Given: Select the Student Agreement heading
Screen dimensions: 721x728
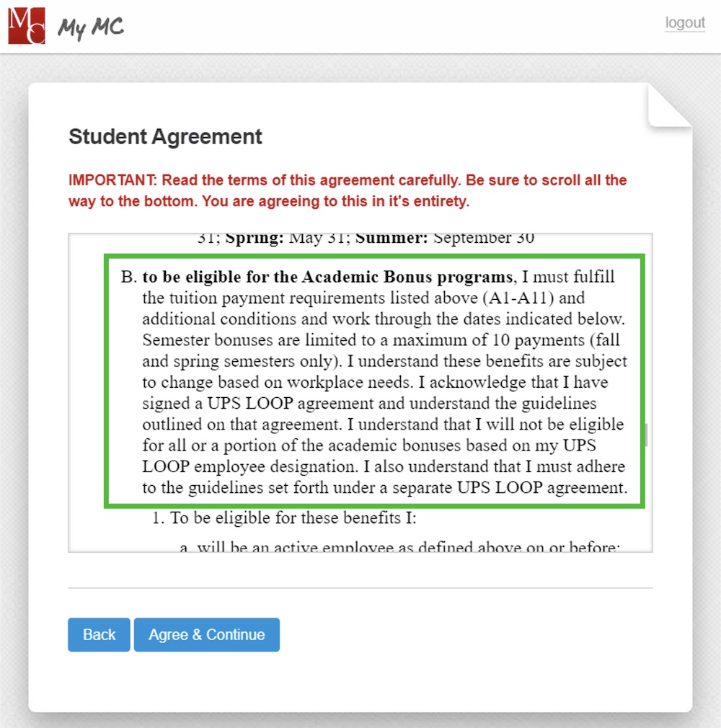Looking at the screenshot, I should (x=164, y=136).
